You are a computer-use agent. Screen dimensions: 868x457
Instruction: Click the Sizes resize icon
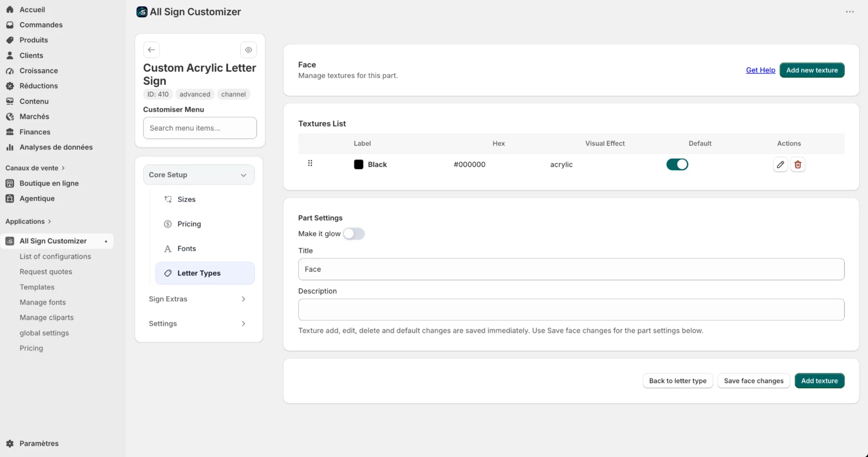pyautogui.click(x=168, y=199)
